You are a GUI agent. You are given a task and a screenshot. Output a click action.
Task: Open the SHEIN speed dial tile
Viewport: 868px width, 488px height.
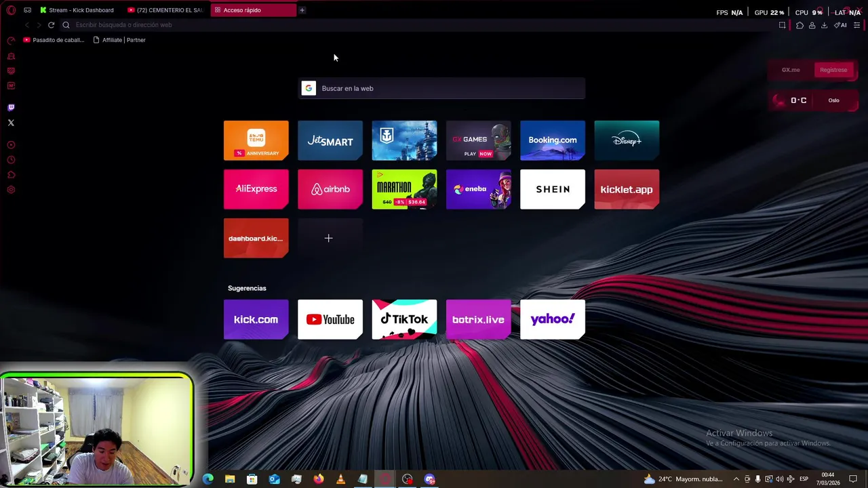(553, 189)
